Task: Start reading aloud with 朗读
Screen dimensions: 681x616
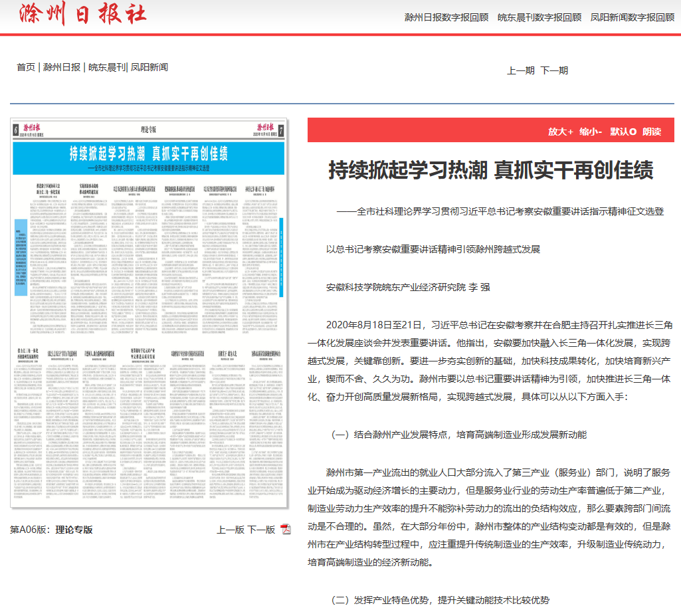Action: pyautogui.click(x=652, y=132)
